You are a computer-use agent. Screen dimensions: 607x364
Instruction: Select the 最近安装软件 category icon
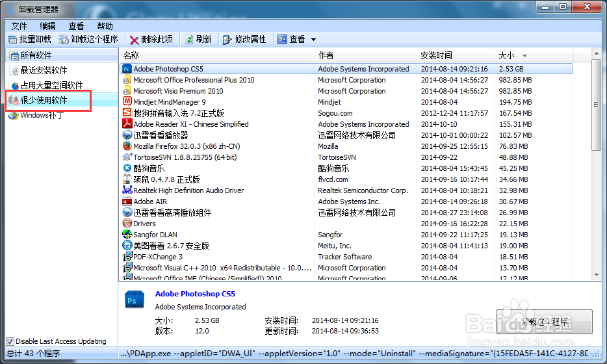(15, 70)
